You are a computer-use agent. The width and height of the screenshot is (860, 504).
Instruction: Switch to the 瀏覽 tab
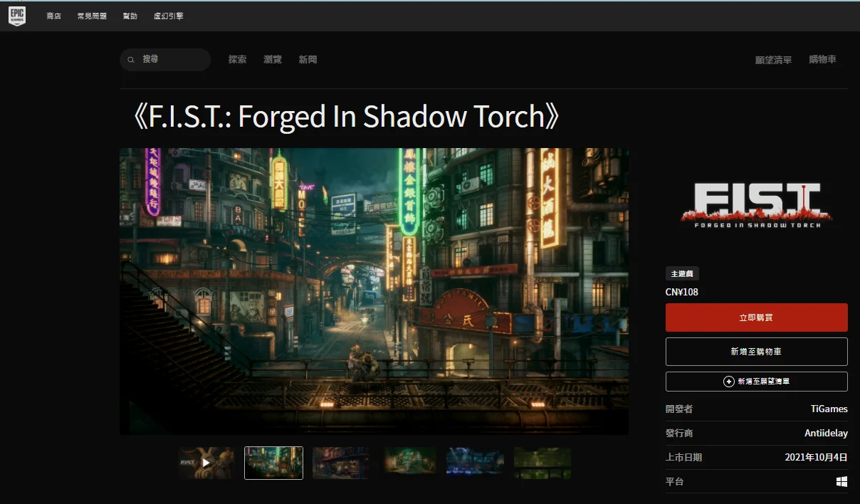[x=273, y=60]
